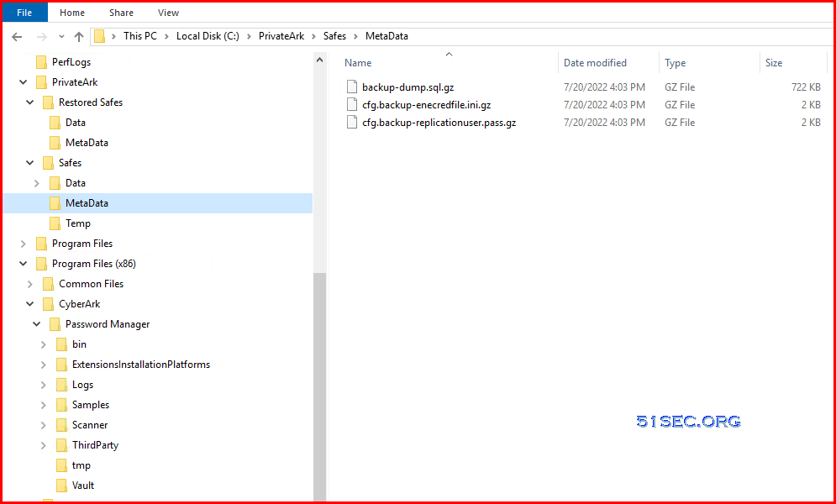Viewport: 836px width, 504px height.
Task: Click the navigation pane scrollbar thumb
Action: tap(320, 386)
